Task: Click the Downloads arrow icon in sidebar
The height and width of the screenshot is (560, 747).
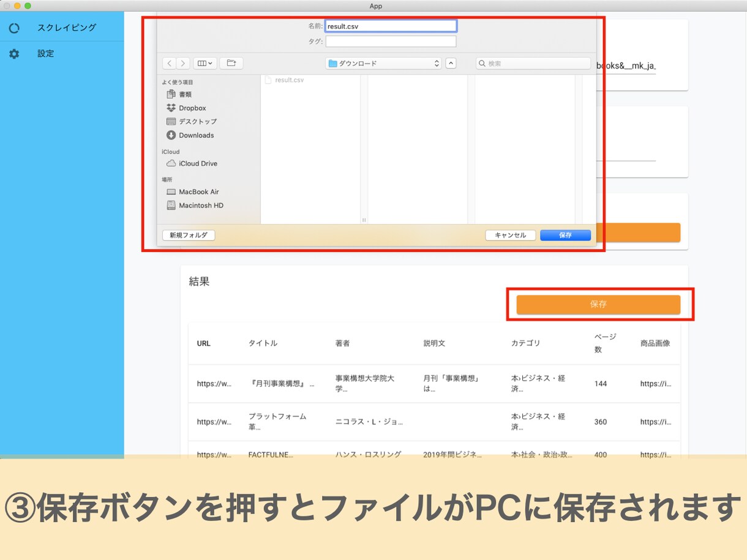Action: pos(171,135)
